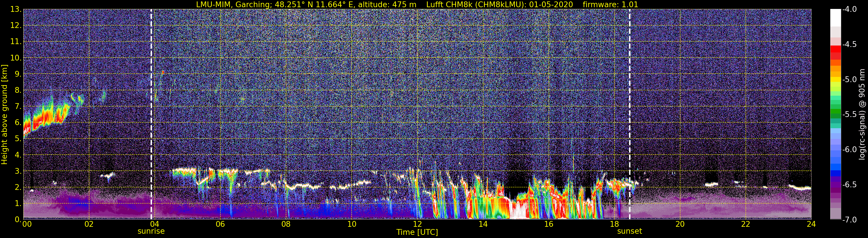The width and height of the screenshot is (868, 238).
Task: Click the red cirrus cloud layer near 6 km
Action: (x=47, y=116)
